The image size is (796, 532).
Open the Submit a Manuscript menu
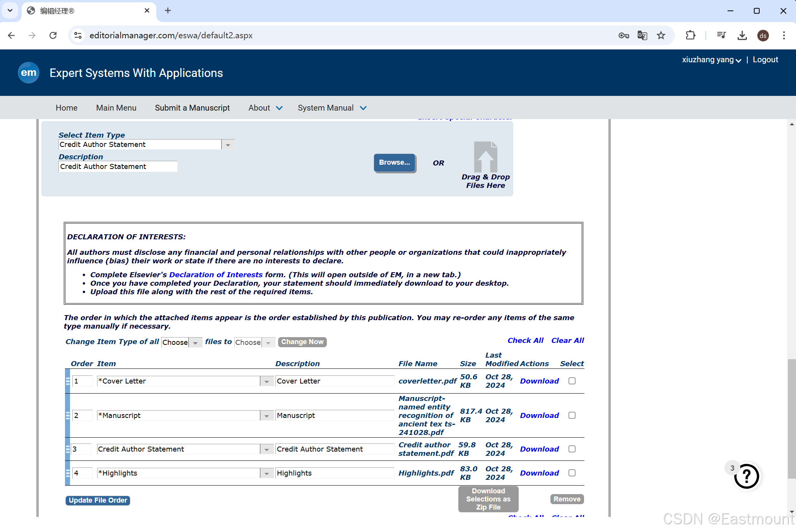[x=192, y=108]
